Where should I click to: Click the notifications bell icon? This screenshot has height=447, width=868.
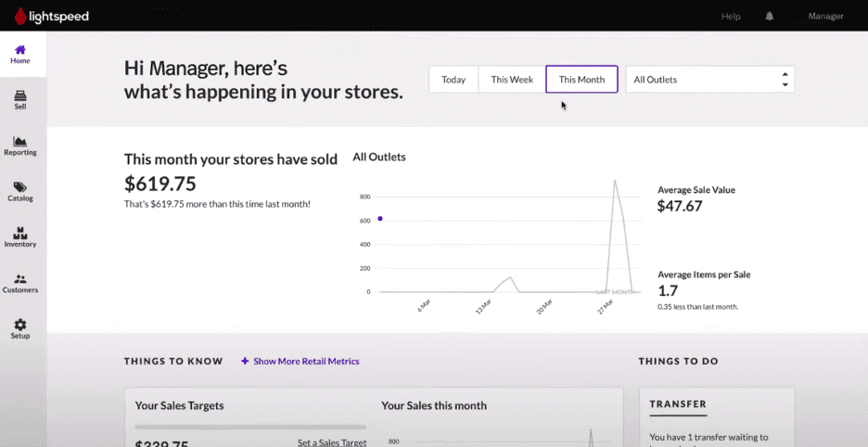pyautogui.click(x=770, y=17)
